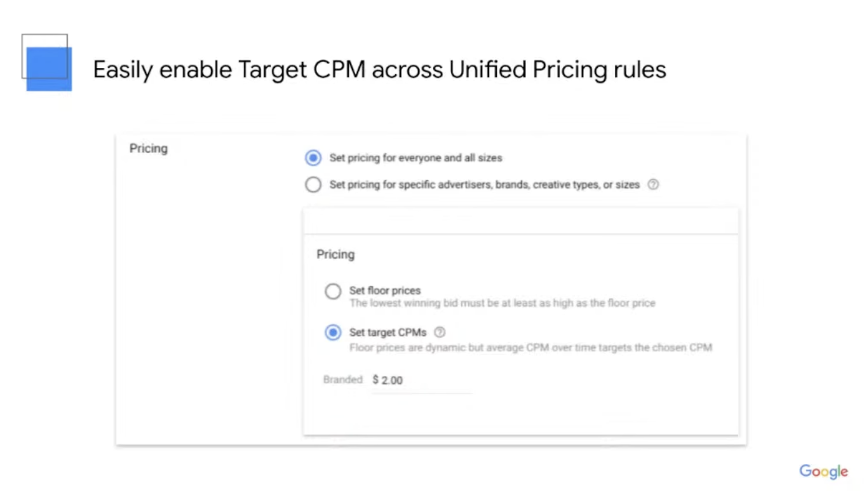The image size is (864, 504).
Task: Click the slide title about Target CPM
Action: (379, 69)
